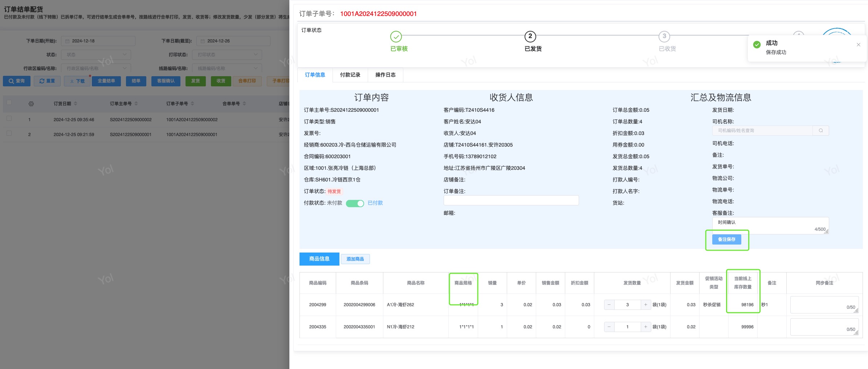The height and width of the screenshot is (369, 868).
Task: Click into the 订单备注 input field
Action: click(x=511, y=201)
